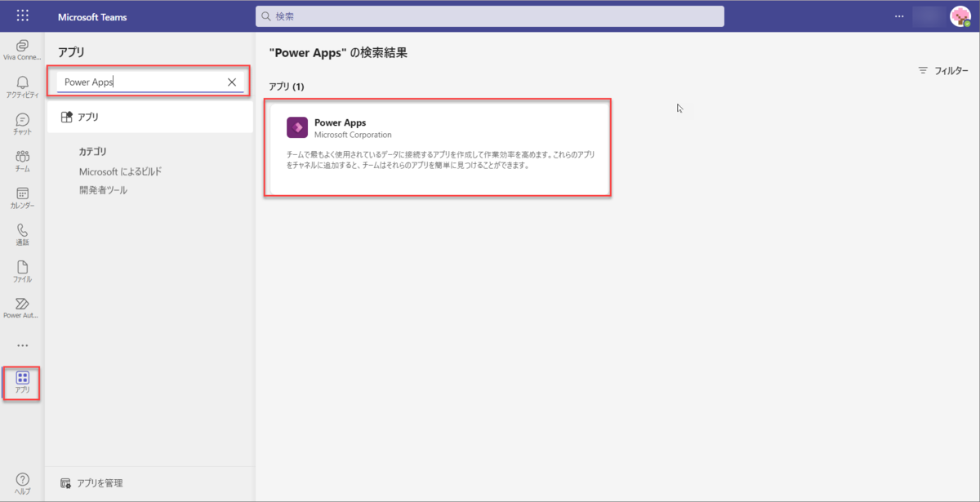Click the カテゴリ heading
The image size is (980, 502).
click(x=92, y=152)
